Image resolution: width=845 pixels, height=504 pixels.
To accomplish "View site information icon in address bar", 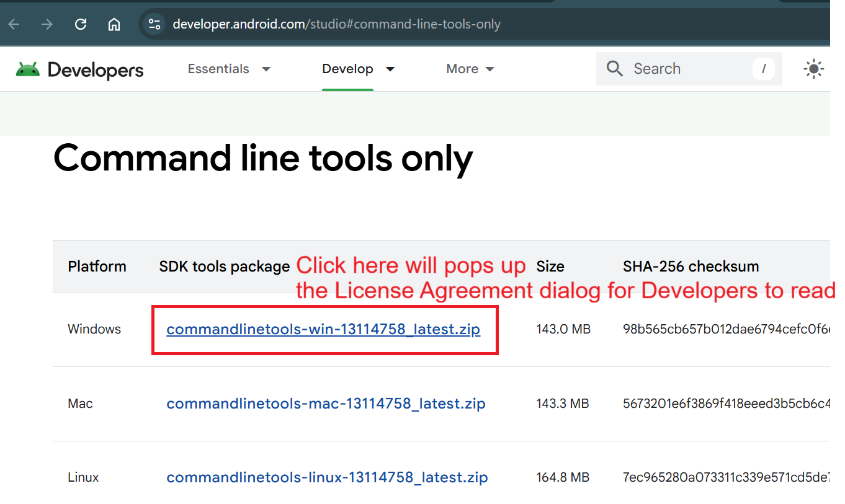I will pyautogui.click(x=153, y=24).
